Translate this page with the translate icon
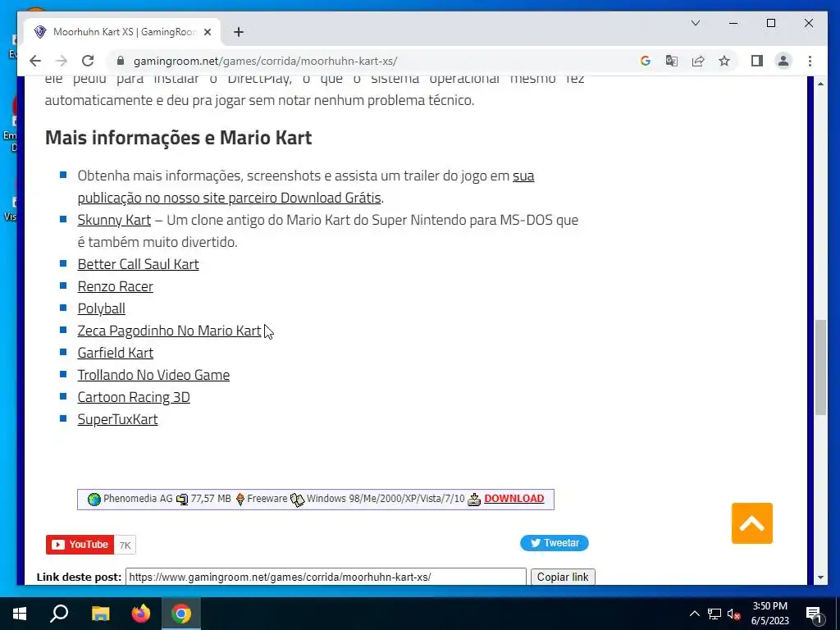 [x=671, y=61]
